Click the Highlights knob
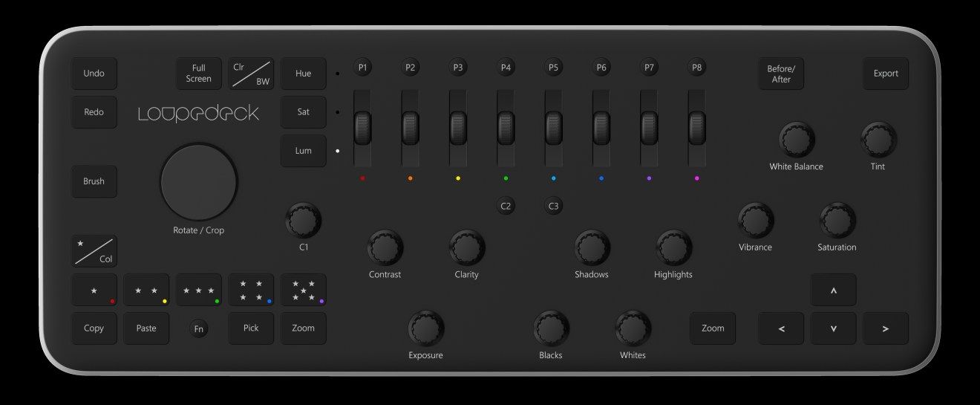 click(x=673, y=247)
